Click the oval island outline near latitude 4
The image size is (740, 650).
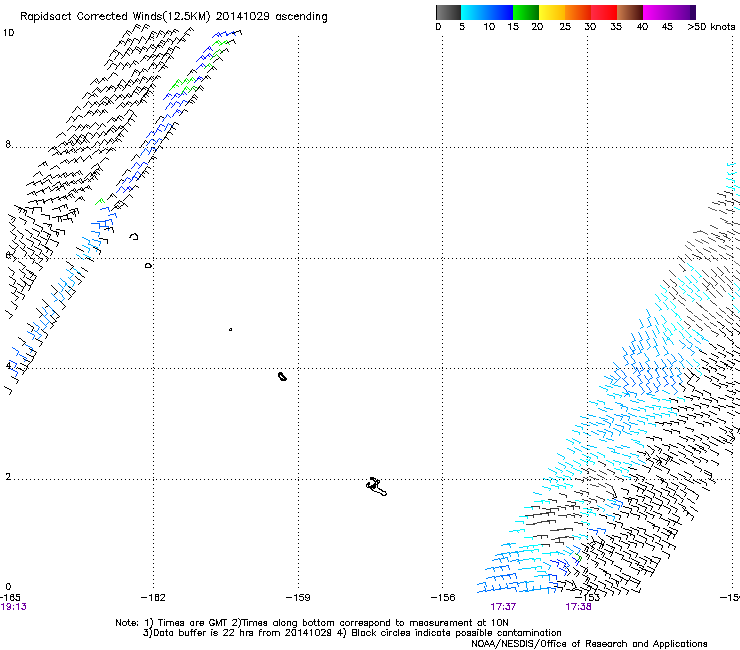282,376
